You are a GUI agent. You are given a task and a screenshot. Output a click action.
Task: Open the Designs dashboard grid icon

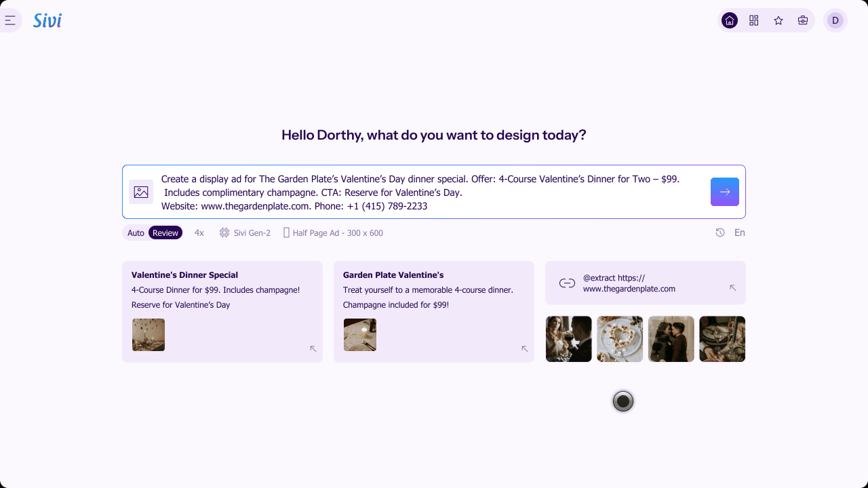tap(753, 20)
